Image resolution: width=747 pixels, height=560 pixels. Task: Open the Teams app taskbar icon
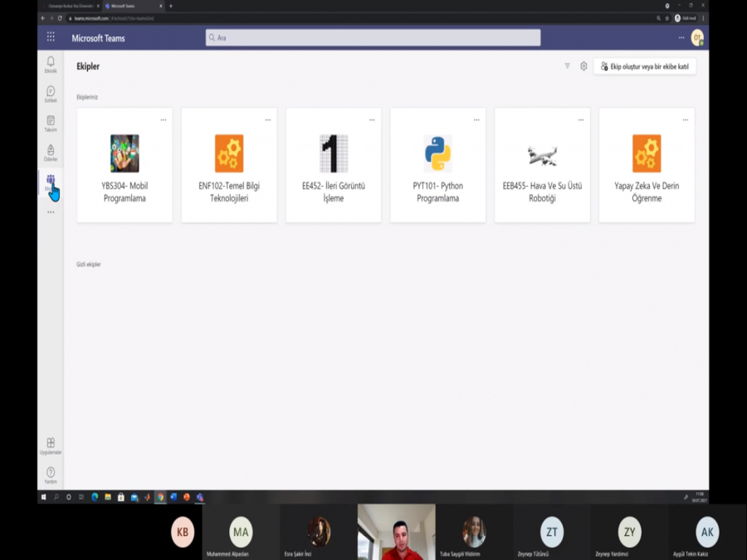[x=200, y=497]
